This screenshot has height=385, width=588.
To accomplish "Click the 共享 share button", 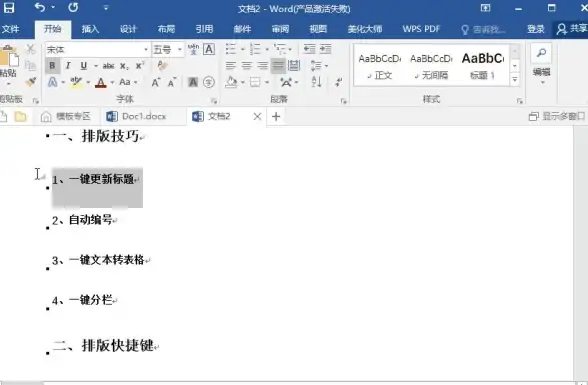I will pyautogui.click(x=572, y=29).
